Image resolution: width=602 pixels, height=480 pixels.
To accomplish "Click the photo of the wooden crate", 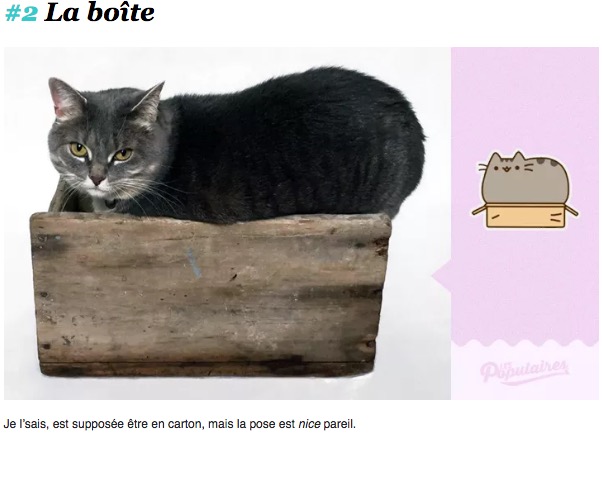I will point(210,294).
